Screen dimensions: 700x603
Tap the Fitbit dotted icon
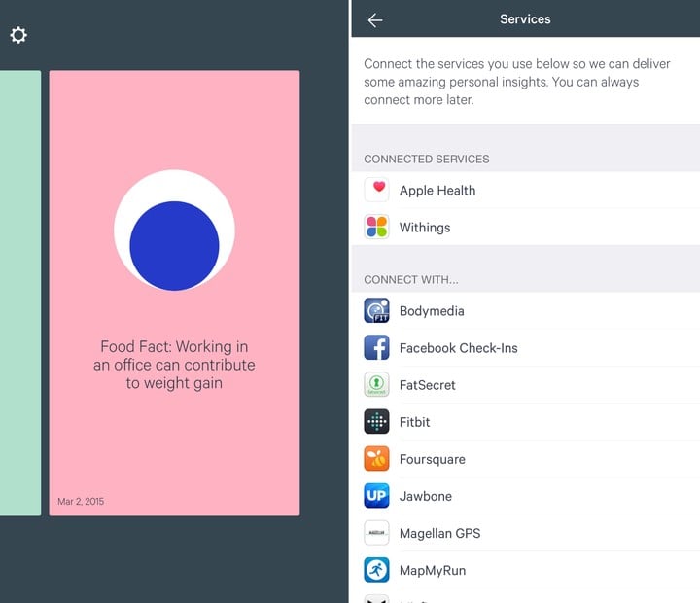pyautogui.click(x=376, y=422)
